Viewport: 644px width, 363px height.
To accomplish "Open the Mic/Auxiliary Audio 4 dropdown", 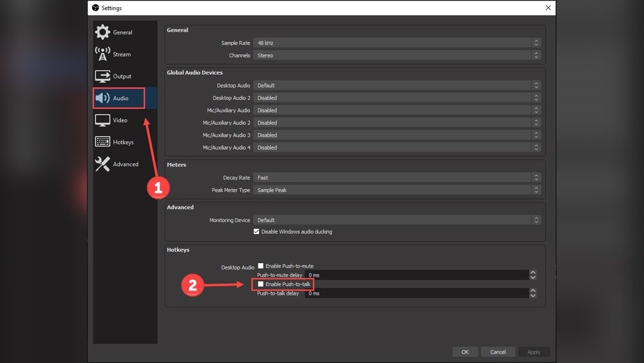I will [x=397, y=147].
